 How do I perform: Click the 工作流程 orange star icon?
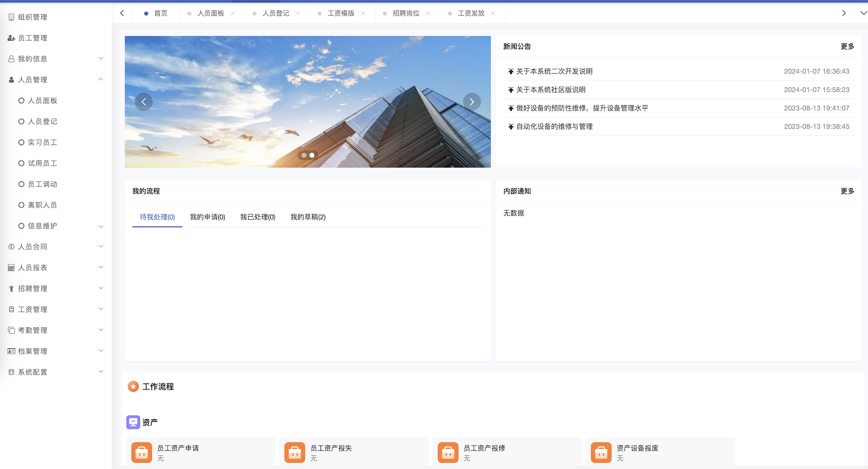[133, 386]
